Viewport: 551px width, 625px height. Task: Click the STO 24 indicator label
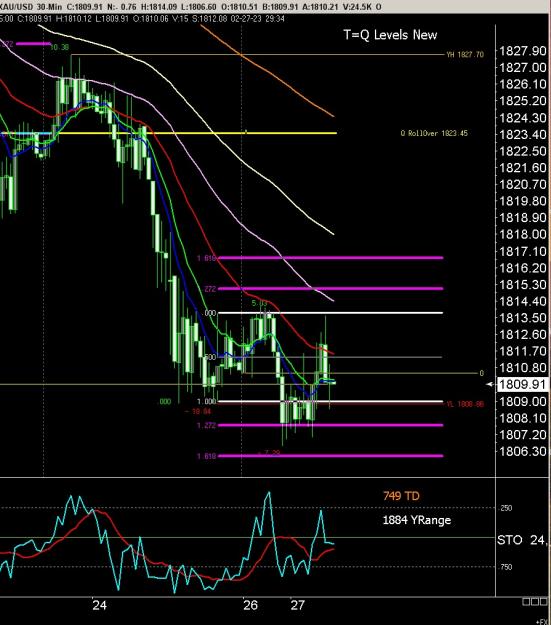point(522,540)
